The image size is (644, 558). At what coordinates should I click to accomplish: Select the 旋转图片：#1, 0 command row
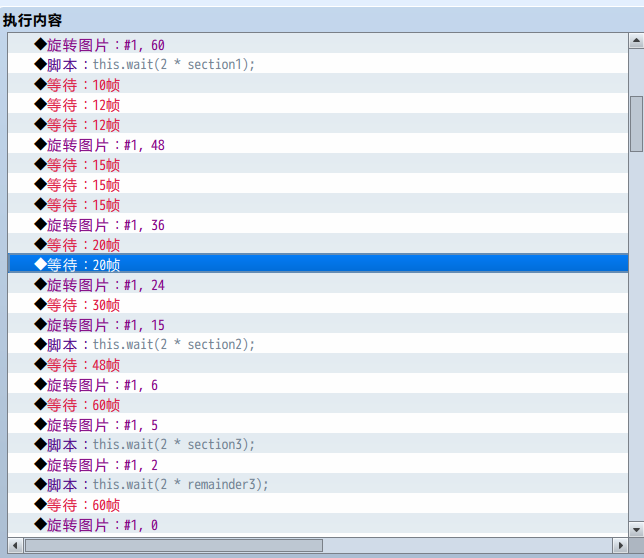click(x=318, y=524)
